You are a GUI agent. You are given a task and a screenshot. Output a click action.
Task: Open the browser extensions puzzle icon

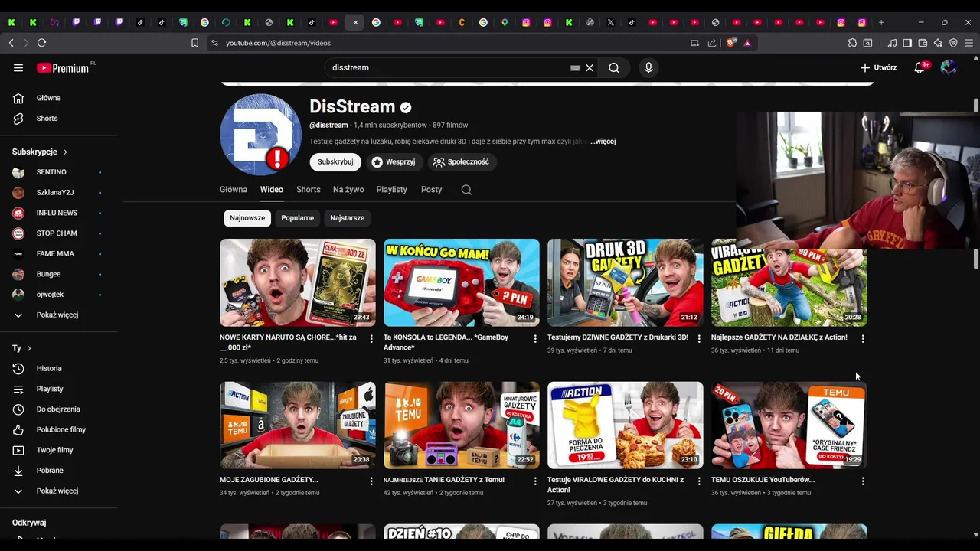click(852, 43)
